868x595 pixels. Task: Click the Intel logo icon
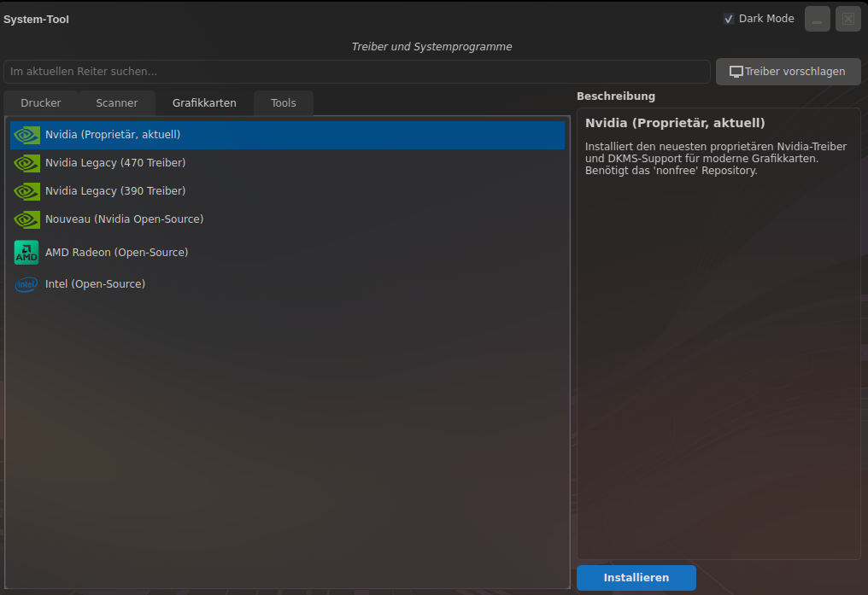pyautogui.click(x=27, y=284)
